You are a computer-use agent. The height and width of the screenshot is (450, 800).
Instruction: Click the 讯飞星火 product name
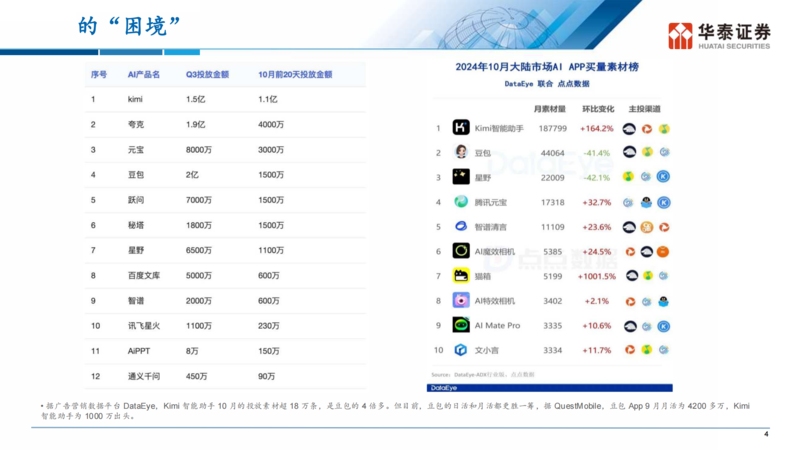[x=146, y=326]
